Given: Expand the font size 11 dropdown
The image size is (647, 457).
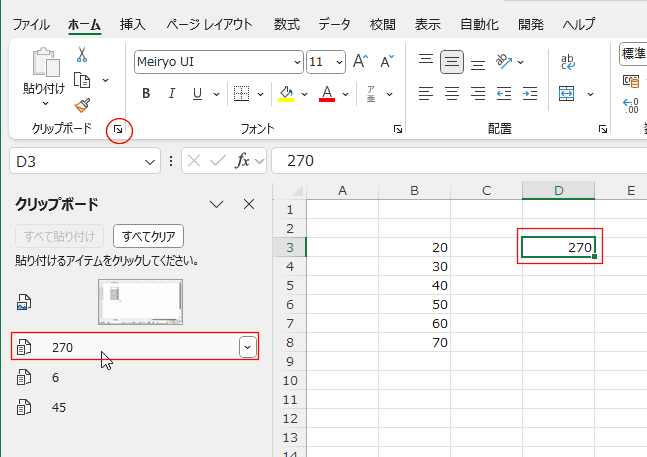Looking at the screenshot, I should pyautogui.click(x=338, y=61).
